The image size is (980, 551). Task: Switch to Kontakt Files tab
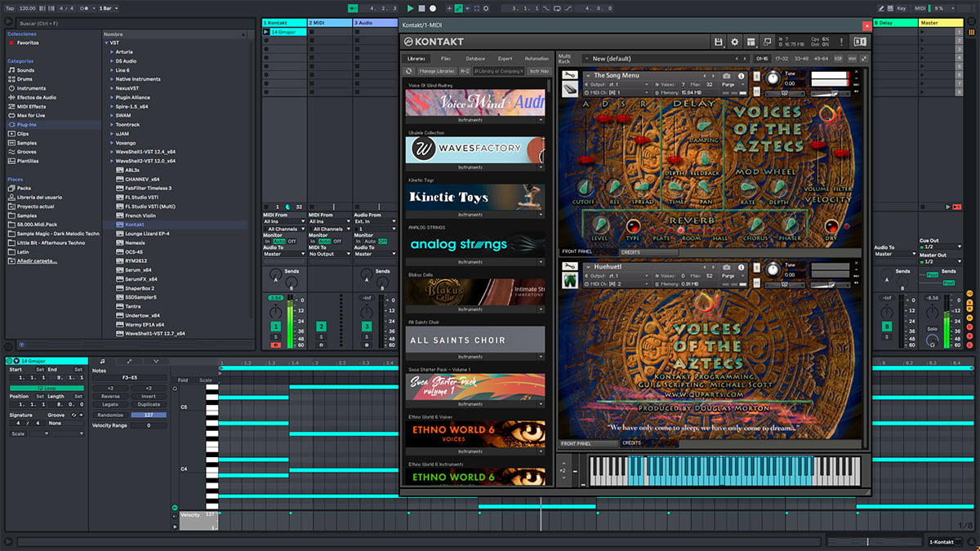[445, 59]
